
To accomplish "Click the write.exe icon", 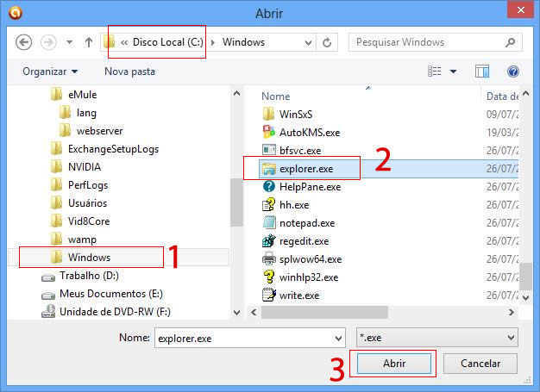I will click(x=268, y=295).
